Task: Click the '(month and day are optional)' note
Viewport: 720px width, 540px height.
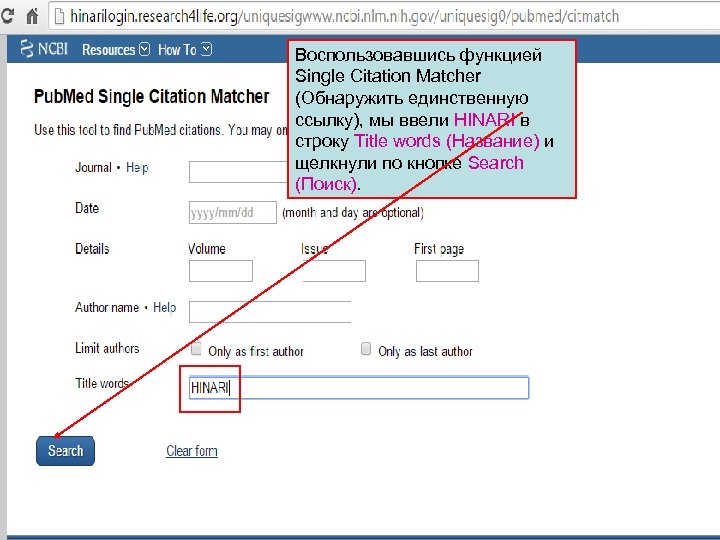Action: tap(353, 213)
